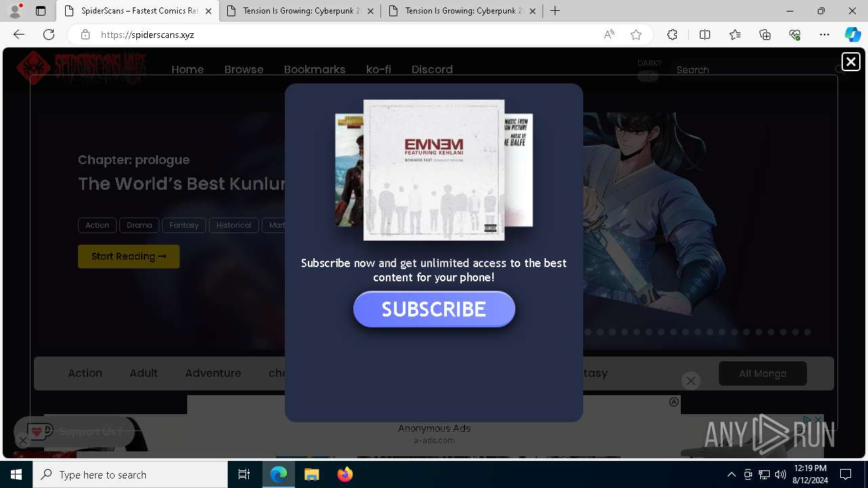Open network settings tray icon
Image resolution: width=868 pixels, height=488 pixels.
tap(764, 474)
